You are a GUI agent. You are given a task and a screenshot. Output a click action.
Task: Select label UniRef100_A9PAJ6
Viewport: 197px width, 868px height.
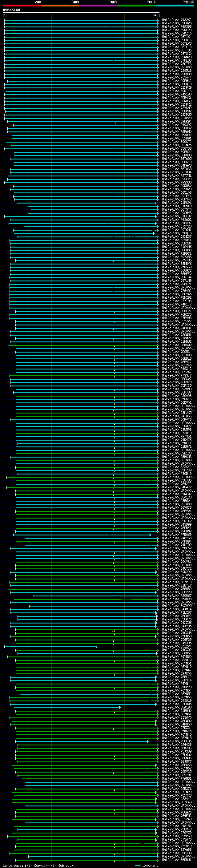tap(177, 40)
